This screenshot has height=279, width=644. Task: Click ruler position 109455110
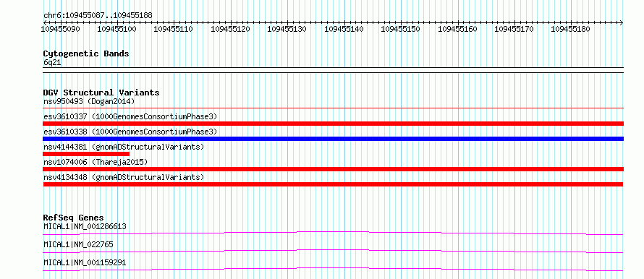coord(173,29)
